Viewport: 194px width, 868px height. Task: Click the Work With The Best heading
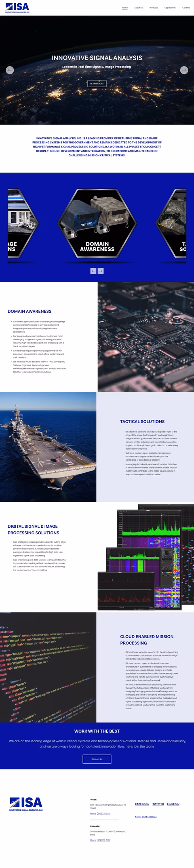coord(97,731)
